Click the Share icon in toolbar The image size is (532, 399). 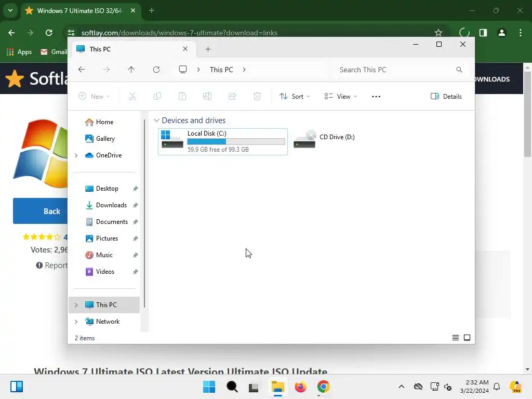pos(232,96)
